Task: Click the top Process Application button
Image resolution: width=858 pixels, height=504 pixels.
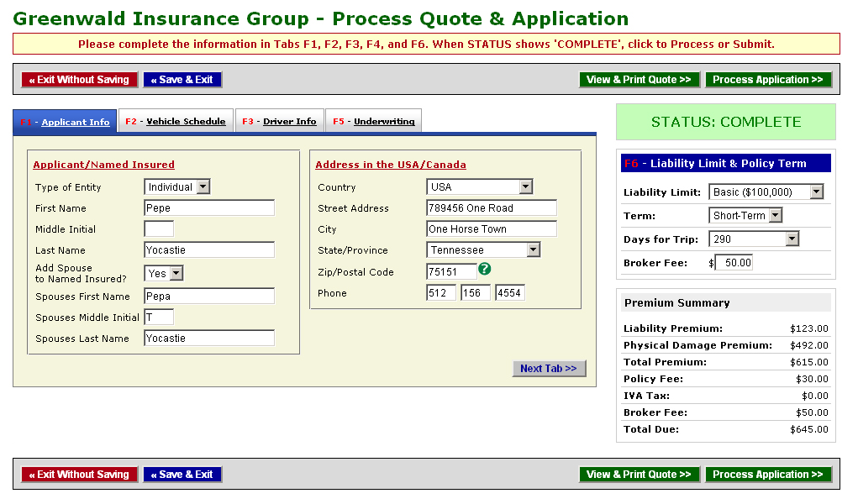Action: [x=768, y=80]
